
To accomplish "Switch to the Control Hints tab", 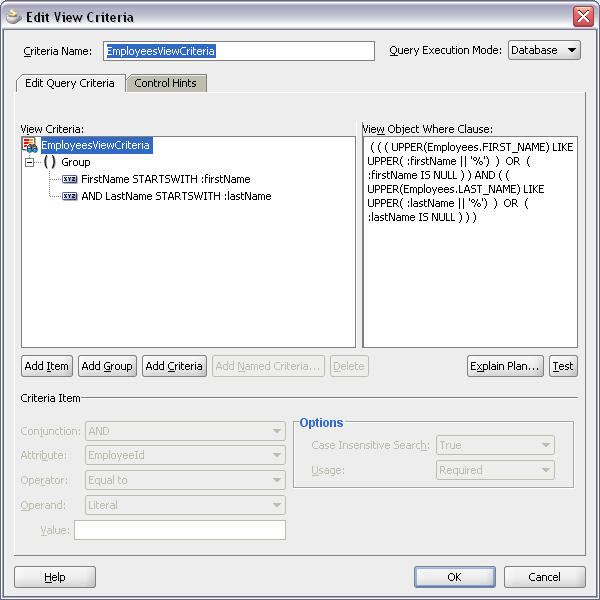I will 166,83.
